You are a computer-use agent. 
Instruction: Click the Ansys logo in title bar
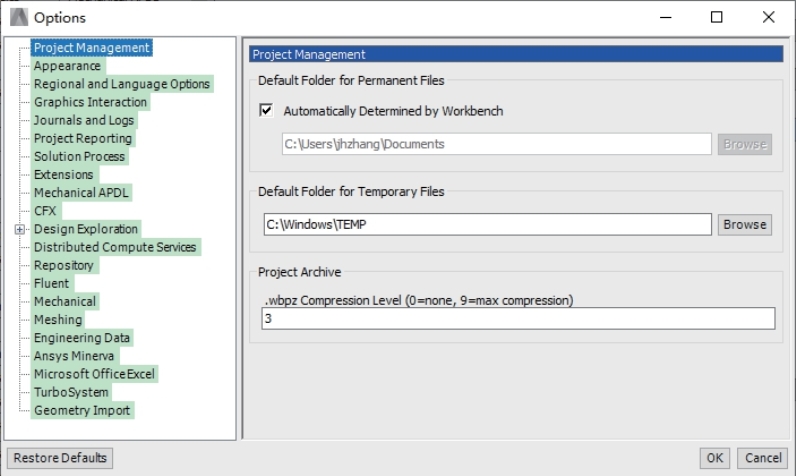coord(19,17)
